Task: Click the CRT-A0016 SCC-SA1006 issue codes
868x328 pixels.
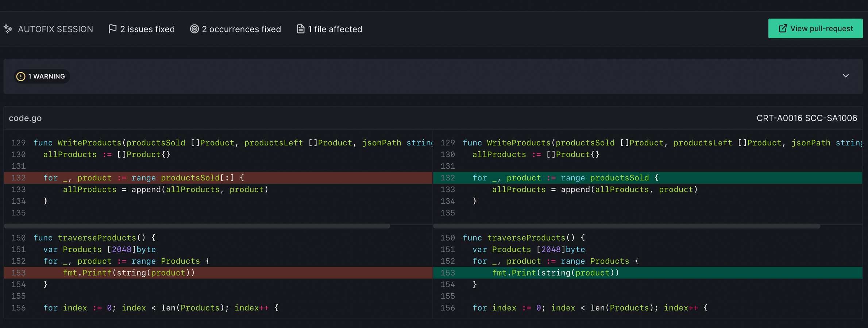Action: click(807, 118)
